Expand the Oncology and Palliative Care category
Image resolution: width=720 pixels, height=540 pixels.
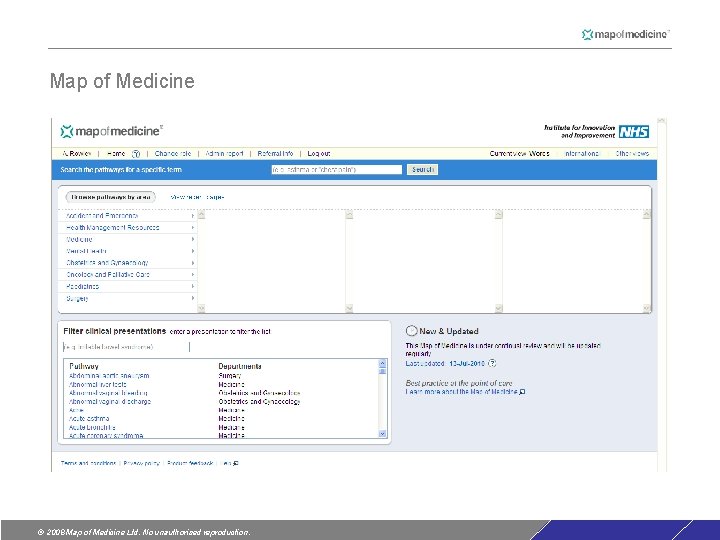tap(128, 275)
